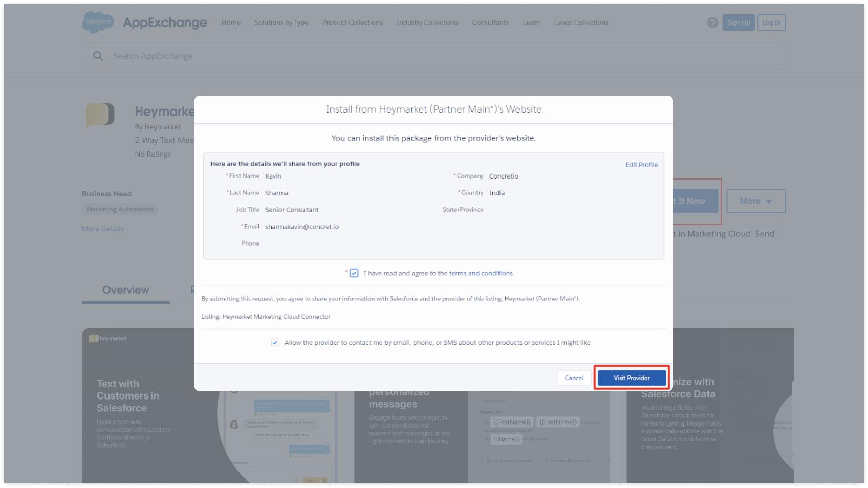868x488 pixels.
Task: Select the Marketing Automation tag
Action: (120, 209)
